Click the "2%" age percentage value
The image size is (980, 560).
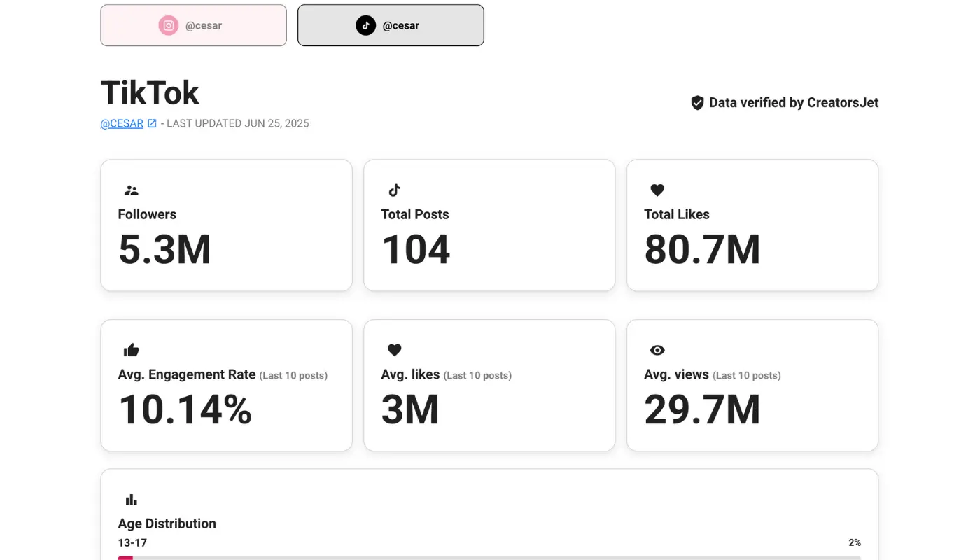[x=855, y=542]
